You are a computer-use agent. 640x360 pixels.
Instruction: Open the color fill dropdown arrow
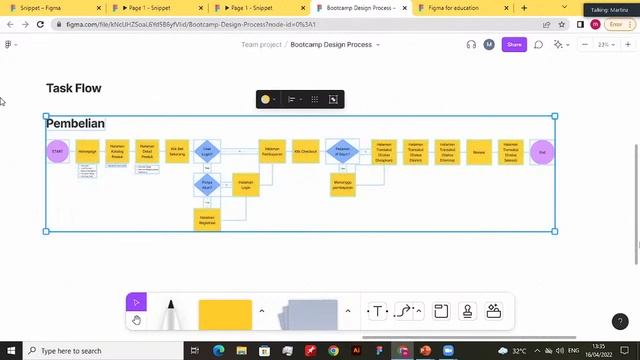(x=274, y=99)
